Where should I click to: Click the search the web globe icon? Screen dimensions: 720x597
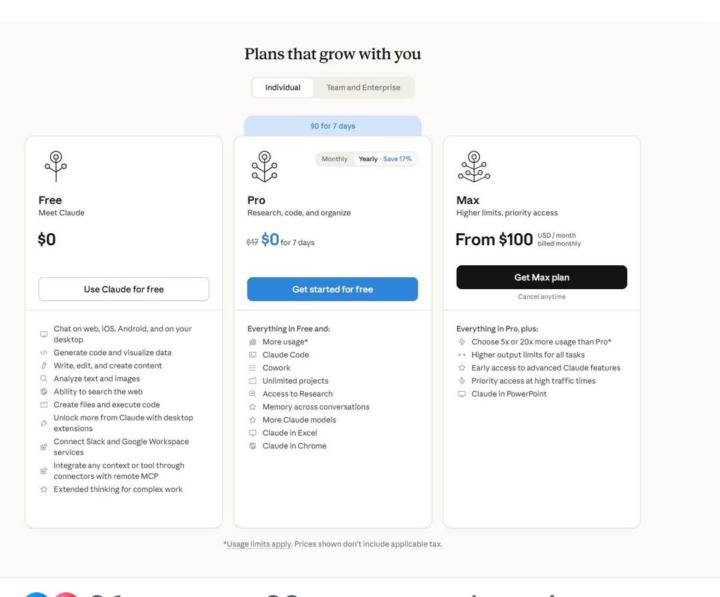pos(43,392)
